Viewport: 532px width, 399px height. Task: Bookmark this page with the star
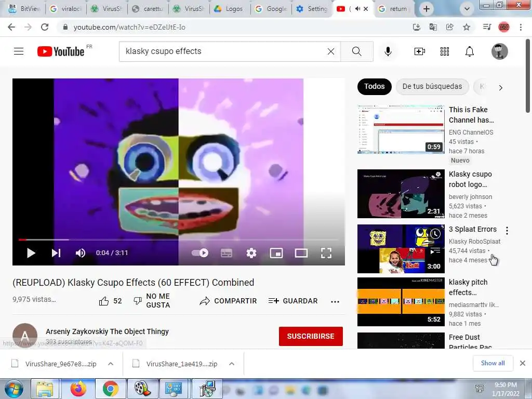467,27
